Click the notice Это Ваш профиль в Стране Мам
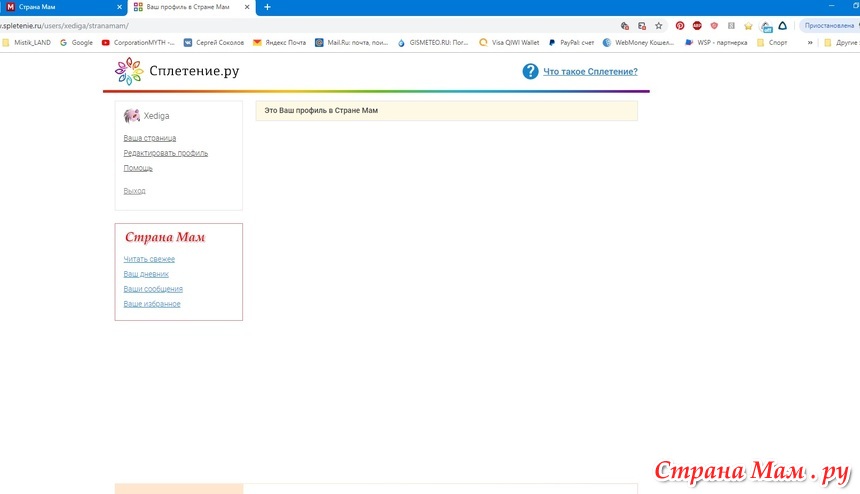 pos(446,111)
